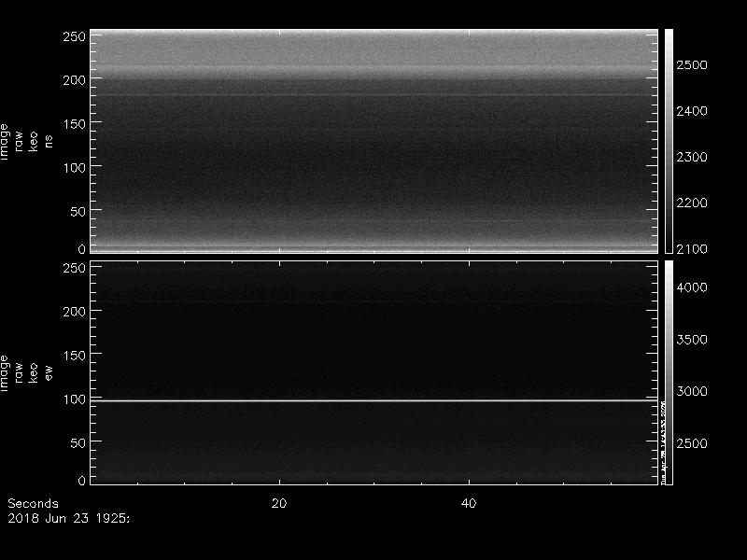
Task: Click '150' on the ew keogram y-axis
Action: 75,356
